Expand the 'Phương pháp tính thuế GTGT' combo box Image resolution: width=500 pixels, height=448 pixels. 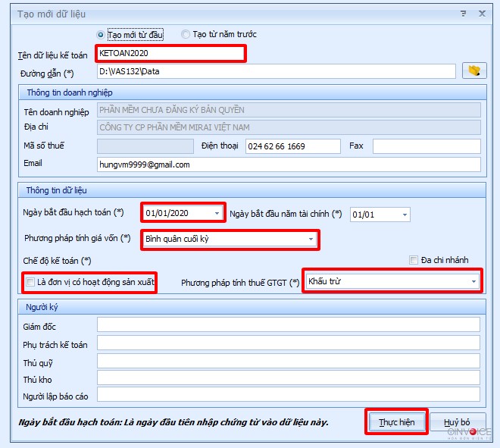point(473,282)
